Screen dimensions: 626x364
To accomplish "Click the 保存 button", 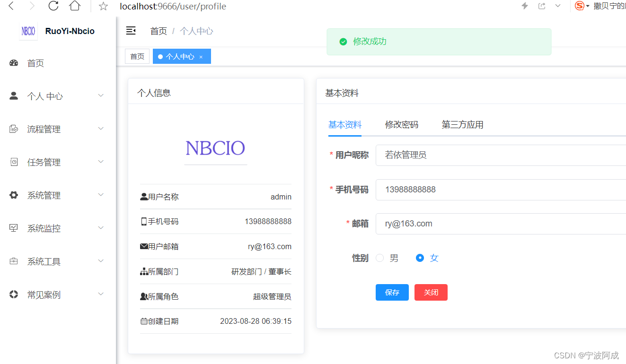I will 392,293.
